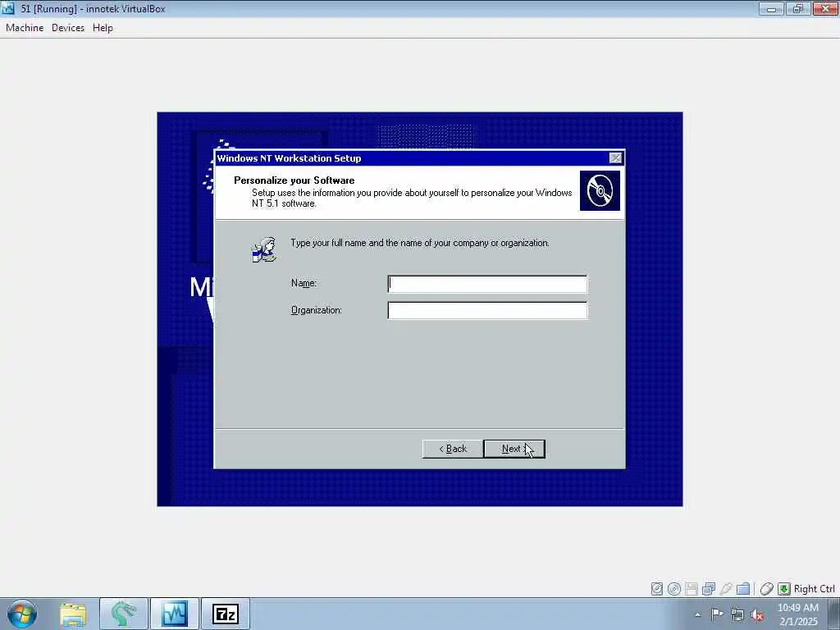Close the Windows NT Workstation Setup dialog
Viewport: 840px width, 630px height.
(615, 158)
